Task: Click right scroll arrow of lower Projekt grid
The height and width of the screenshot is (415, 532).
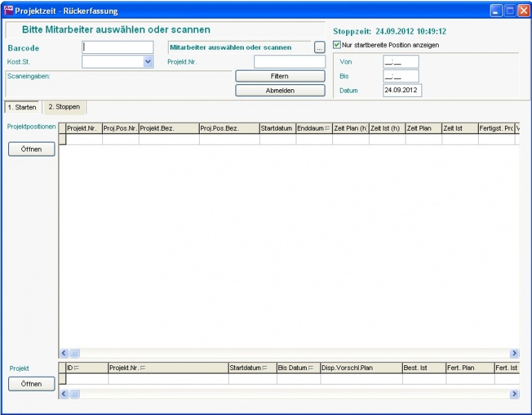Action: coord(514,394)
